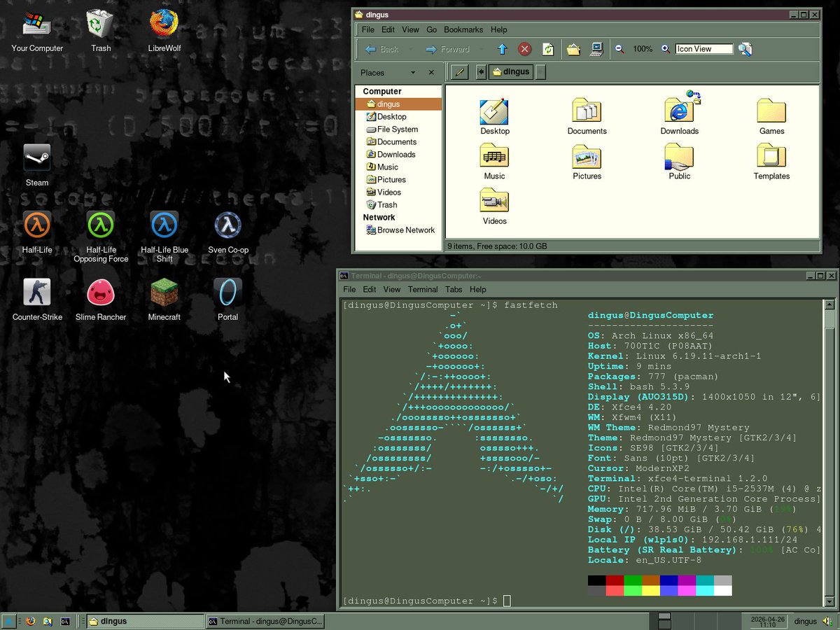Select the Sven Co-op desktop icon

click(228, 232)
